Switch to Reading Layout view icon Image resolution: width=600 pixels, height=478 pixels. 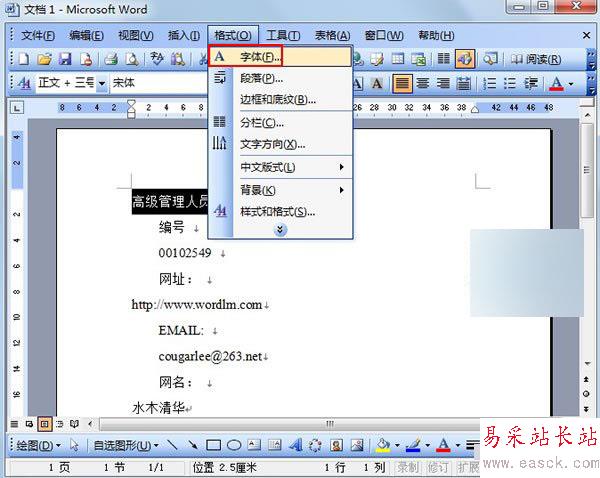pyautogui.click(x=74, y=424)
